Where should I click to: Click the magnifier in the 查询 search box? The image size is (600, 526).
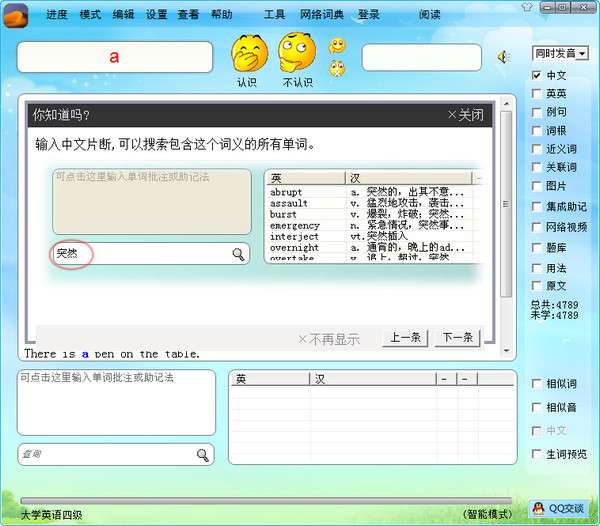[202, 455]
